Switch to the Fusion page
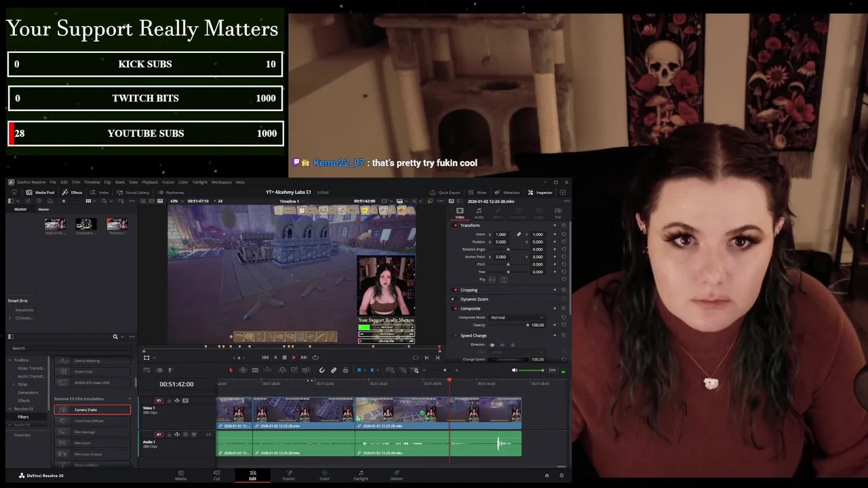The height and width of the screenshot is (488, 868). [288, 475]
